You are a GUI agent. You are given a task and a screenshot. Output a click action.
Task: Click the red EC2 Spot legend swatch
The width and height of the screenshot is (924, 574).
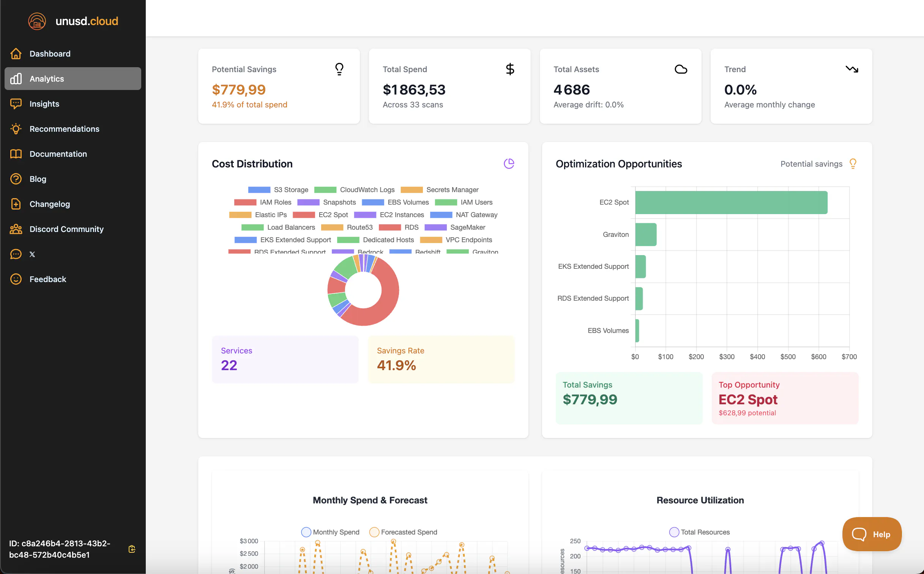pos(304,215)
